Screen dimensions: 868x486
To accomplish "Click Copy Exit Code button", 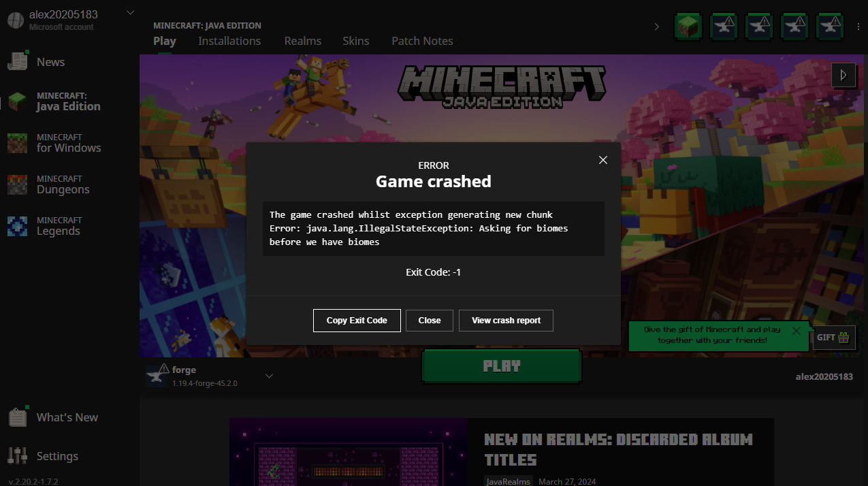I will coord(357,321).
